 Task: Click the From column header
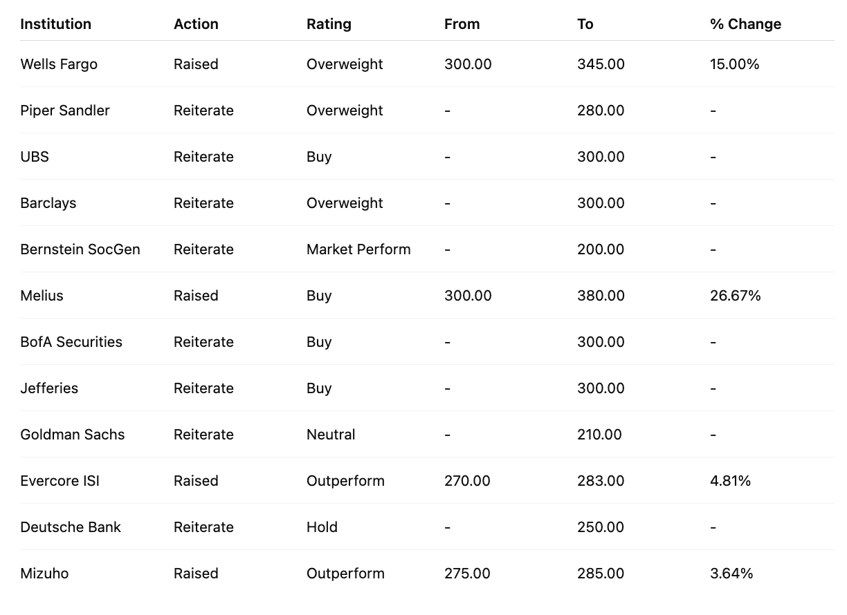[x=462, y=24]
